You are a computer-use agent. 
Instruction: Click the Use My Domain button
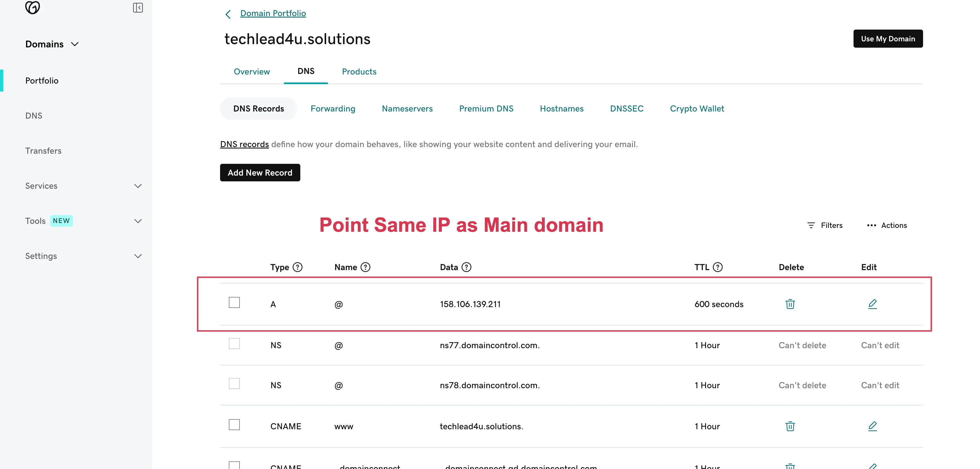[x=888, y=38]
